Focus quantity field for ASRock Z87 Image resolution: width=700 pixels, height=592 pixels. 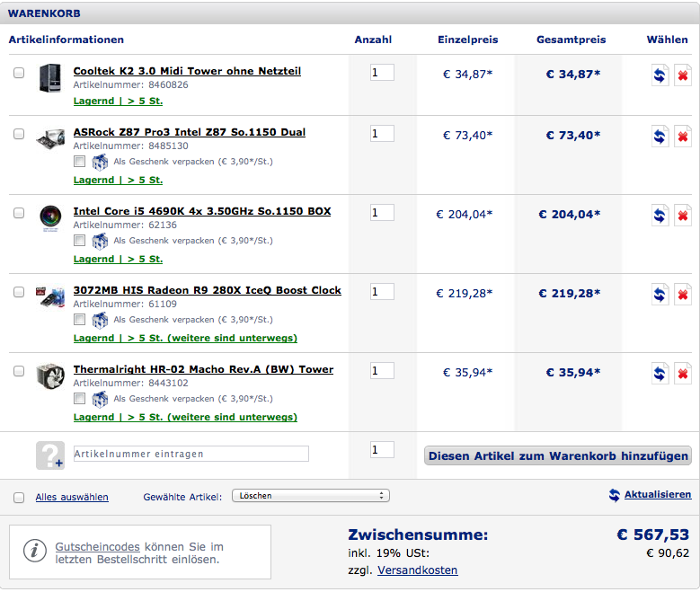(382, 134)
